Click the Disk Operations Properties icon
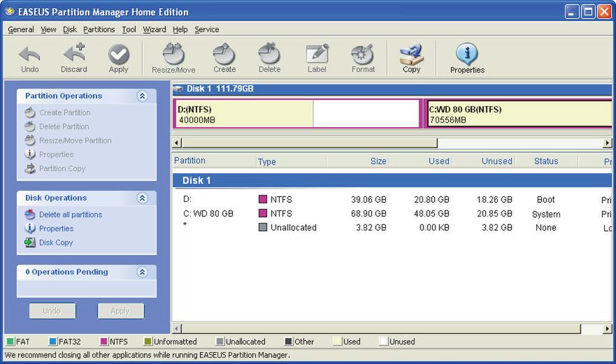 tap(30, 228)
